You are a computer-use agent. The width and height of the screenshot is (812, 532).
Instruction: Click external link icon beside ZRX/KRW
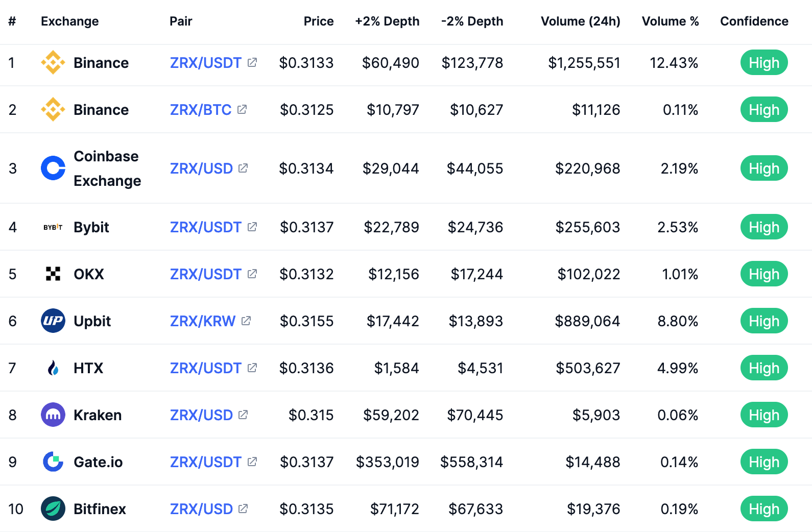[246, 321]
